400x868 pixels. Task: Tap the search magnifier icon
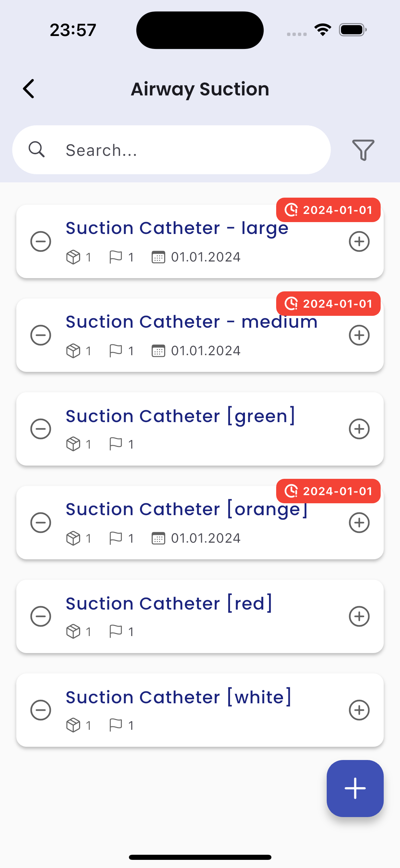click(x=37, y=150)
